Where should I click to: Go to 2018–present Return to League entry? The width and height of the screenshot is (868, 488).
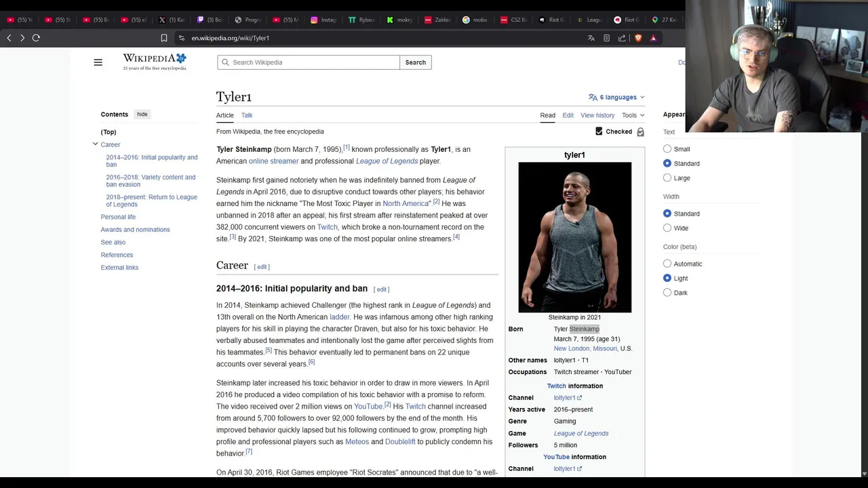152,201
